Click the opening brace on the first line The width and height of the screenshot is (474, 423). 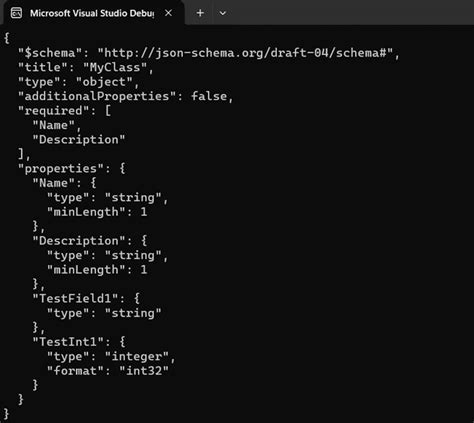[x=7, y=38]
